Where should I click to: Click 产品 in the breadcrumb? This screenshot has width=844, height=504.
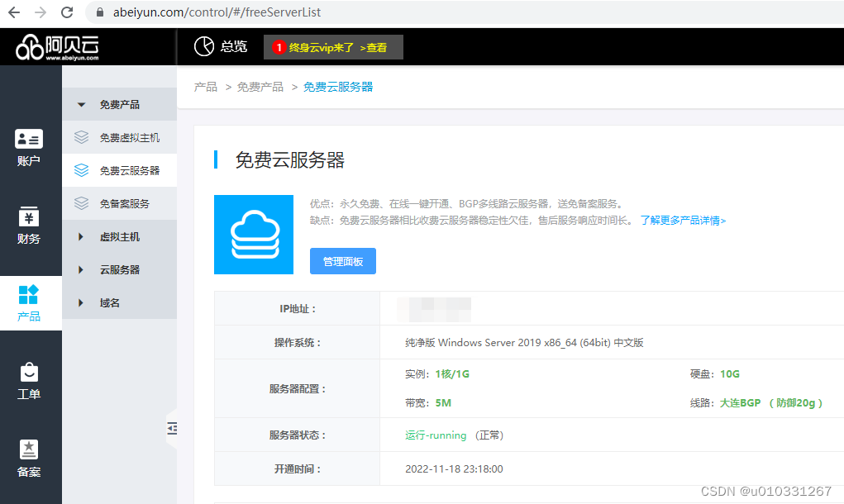[206, 87]
